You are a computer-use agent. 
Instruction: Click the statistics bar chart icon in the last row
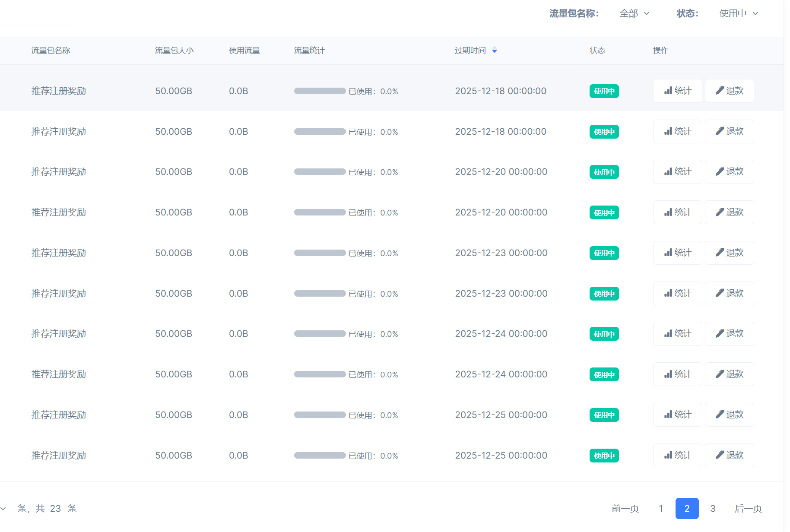668,455
